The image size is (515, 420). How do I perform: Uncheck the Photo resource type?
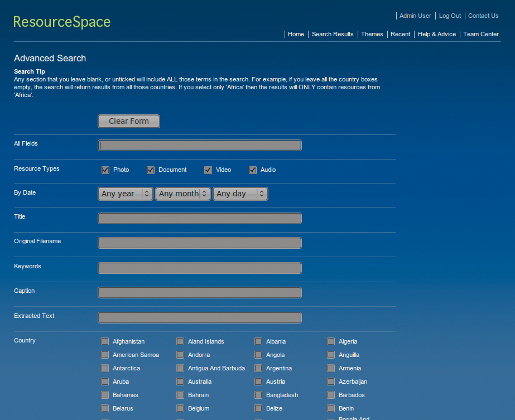pos(105,170)
